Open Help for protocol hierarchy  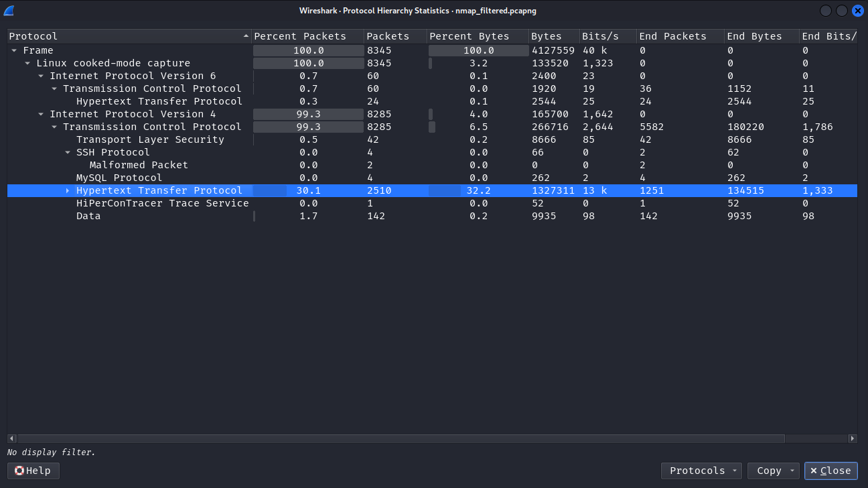pyautogui.click(x=33, y=471)
